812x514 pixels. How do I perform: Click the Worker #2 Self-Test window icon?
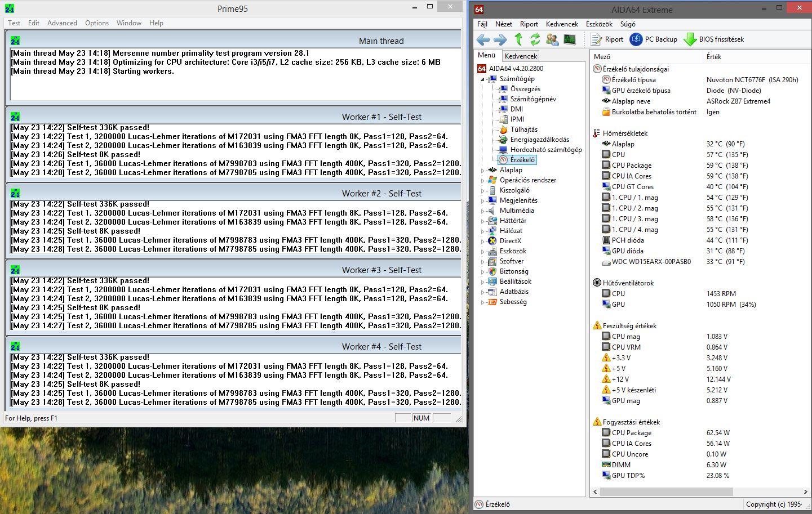[x=15, y=193]
